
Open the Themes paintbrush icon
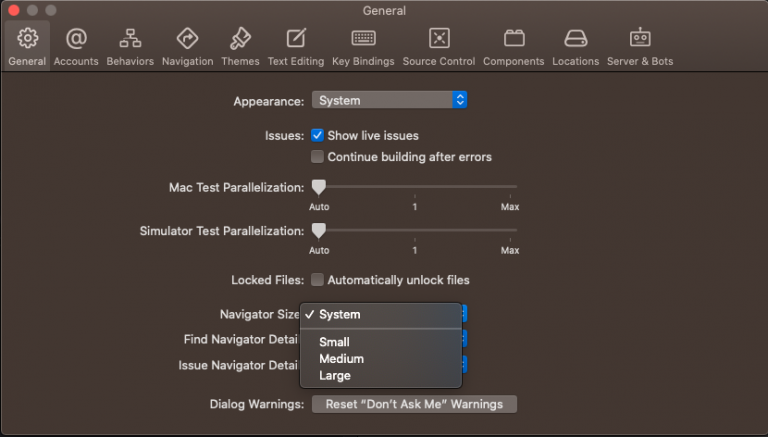pyautogui.click(x=240, y=39)
